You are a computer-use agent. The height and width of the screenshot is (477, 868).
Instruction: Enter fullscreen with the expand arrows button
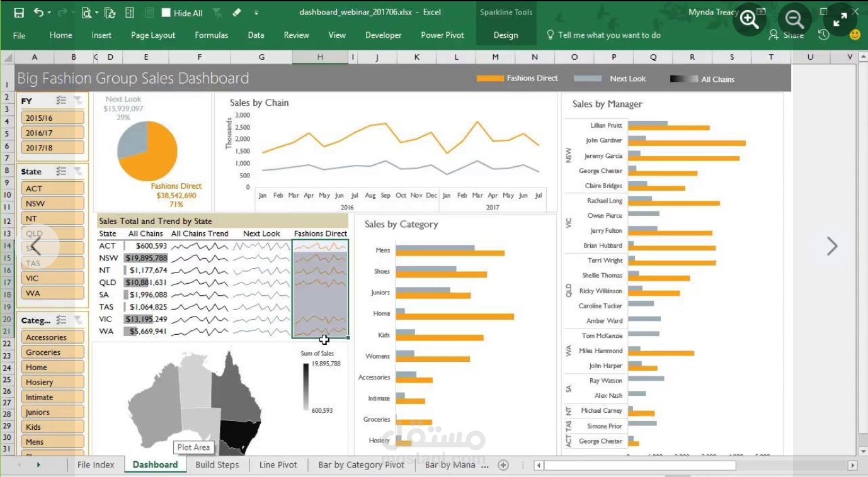coord(840,20)
